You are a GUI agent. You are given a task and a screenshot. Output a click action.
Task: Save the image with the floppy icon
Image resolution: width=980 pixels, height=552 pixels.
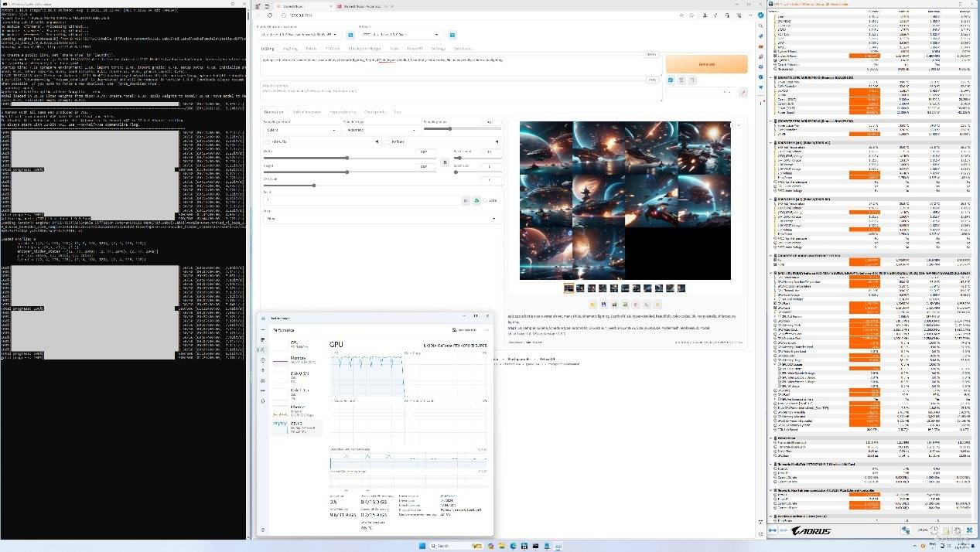coord(603,305)
